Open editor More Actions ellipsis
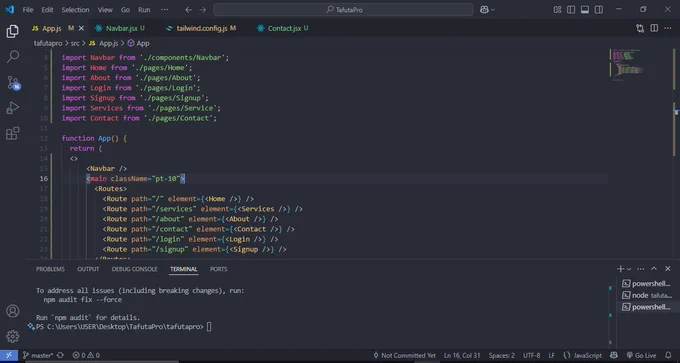This screenshot has height=363, width=680. 668,28
